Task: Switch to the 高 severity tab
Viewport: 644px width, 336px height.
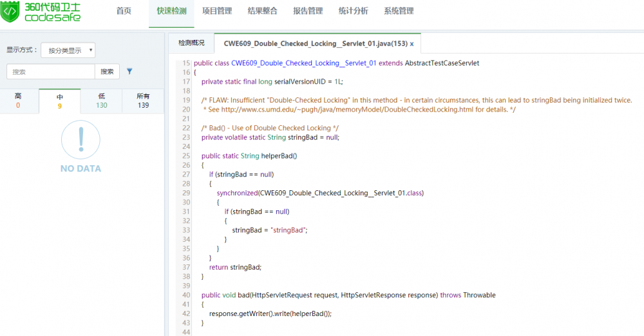Action: 18,101
